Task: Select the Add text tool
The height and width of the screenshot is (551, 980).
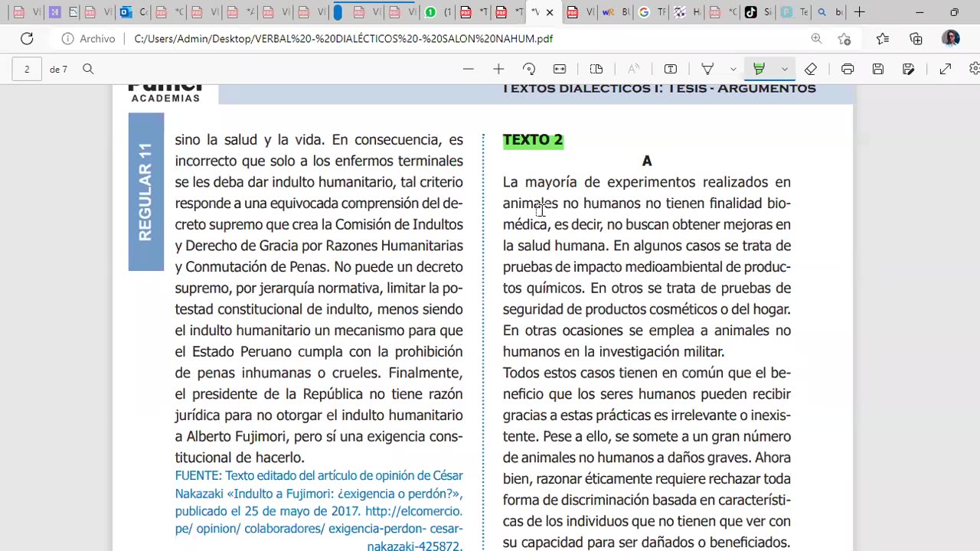Action: (x=671, y=69)
